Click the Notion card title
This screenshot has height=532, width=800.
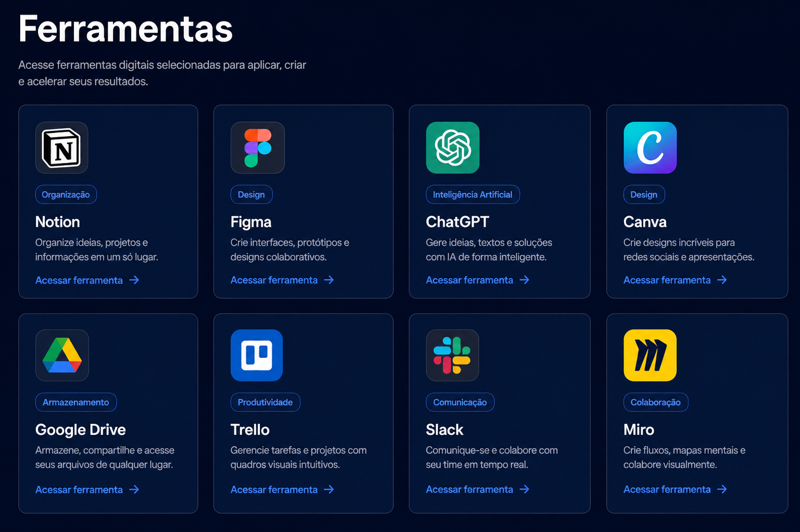(x=58, y=222)
